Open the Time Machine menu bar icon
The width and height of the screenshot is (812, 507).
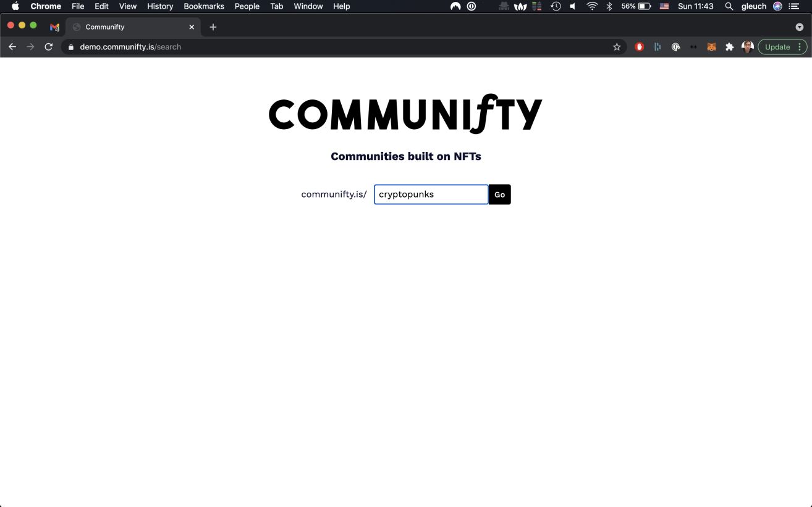556,6
